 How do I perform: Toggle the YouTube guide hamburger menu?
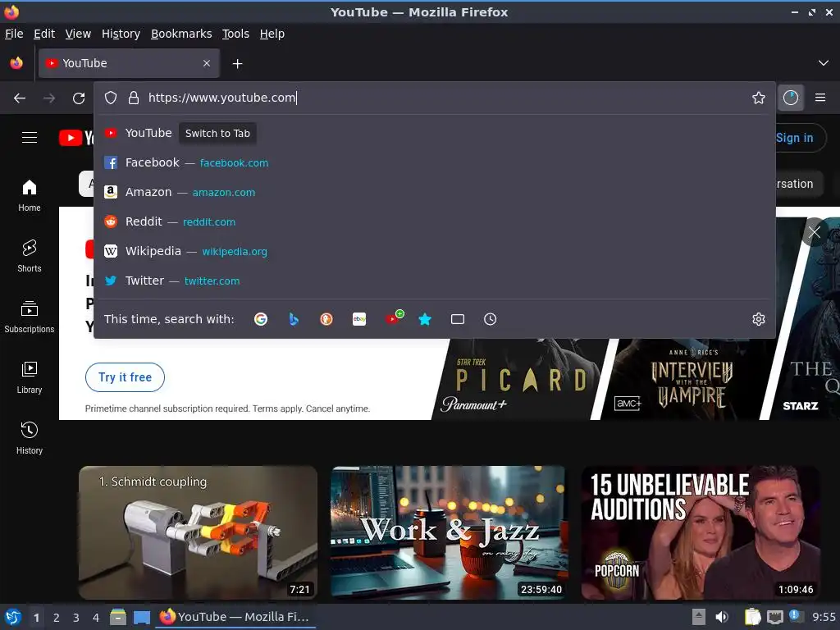point(30,138)
